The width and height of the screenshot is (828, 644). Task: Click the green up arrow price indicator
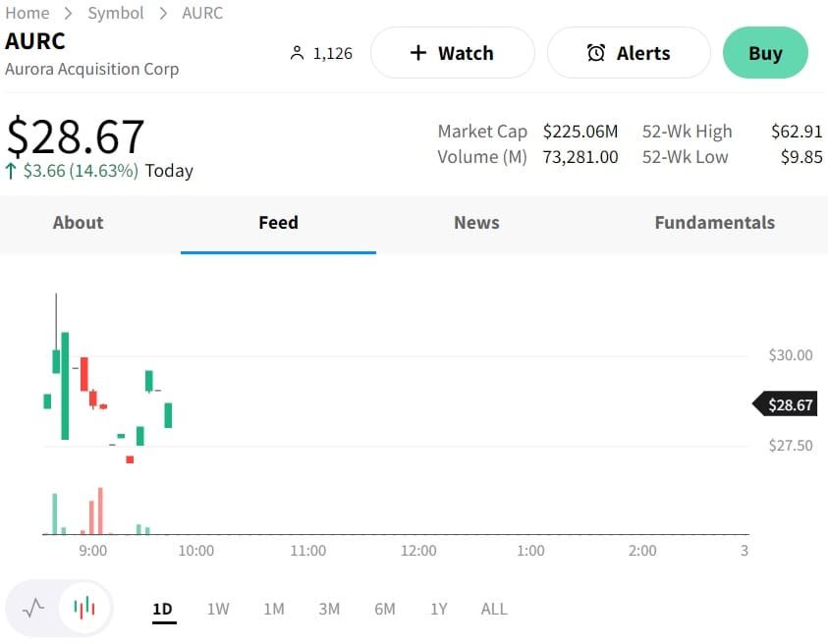[11, 171]
